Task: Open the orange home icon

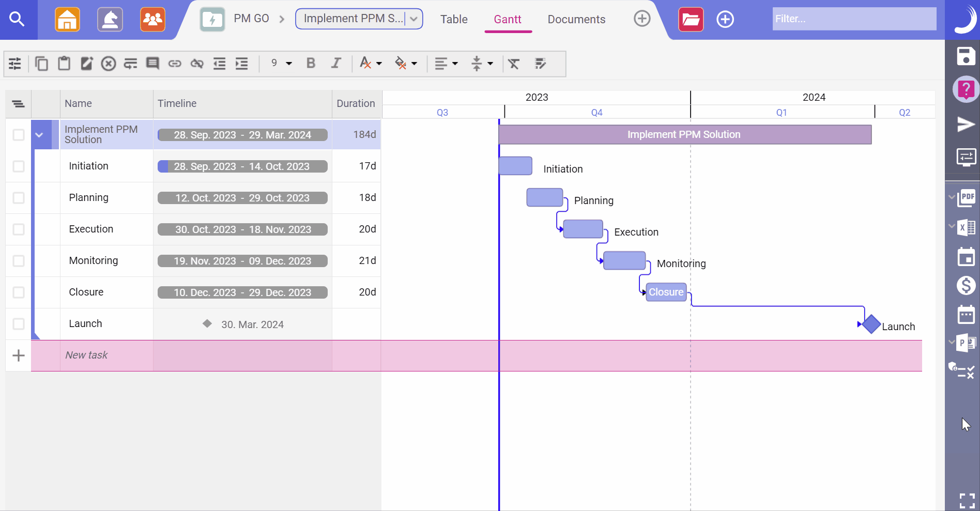Action: pyautogui.click(x=67, y=20)
